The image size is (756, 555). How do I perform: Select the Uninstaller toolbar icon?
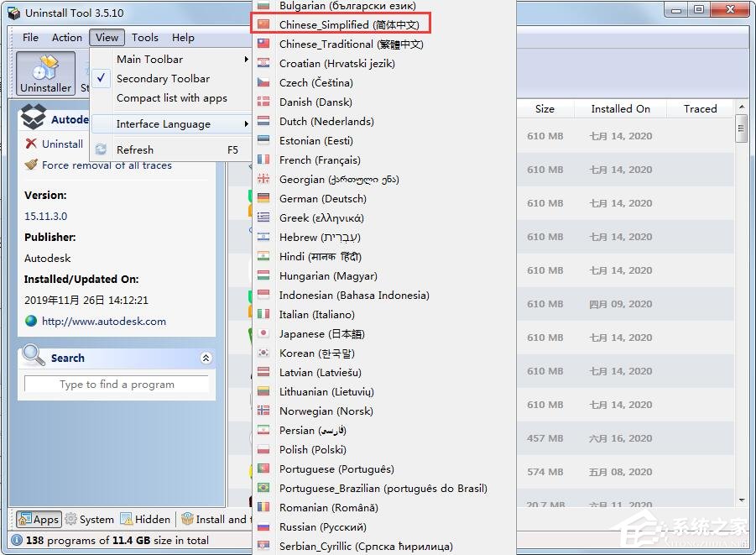[x=45, y=73]
